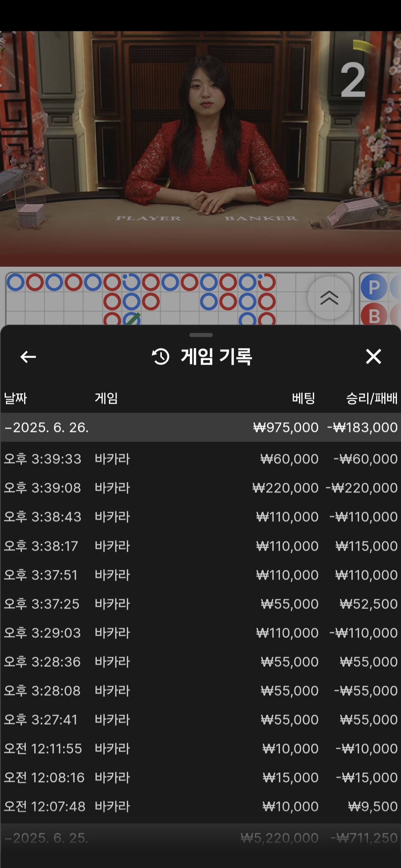This screenshot has width=401, height=868.
Task: Open the 오후 3:37:25 game entry
Action: click(200, 604)
